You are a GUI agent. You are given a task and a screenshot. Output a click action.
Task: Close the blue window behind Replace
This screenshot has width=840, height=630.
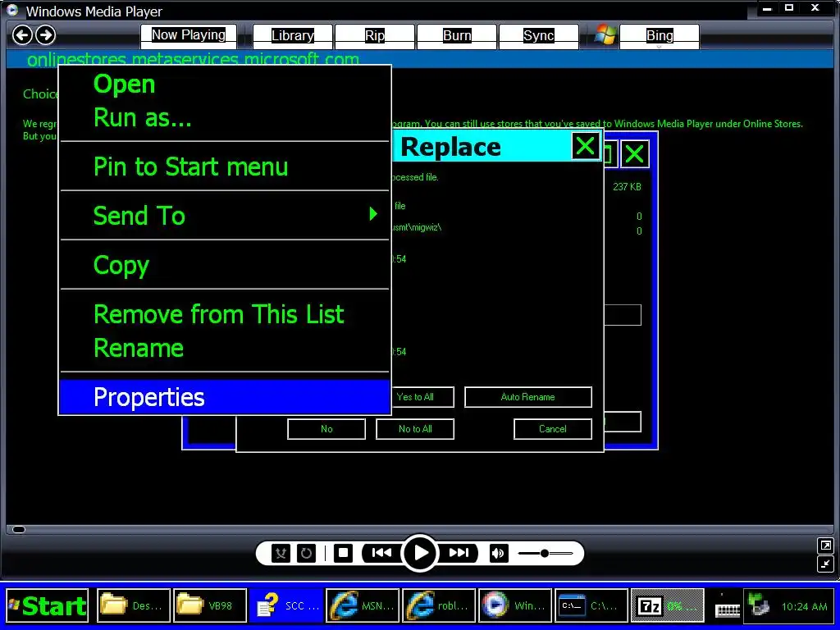tap(635, 154)
